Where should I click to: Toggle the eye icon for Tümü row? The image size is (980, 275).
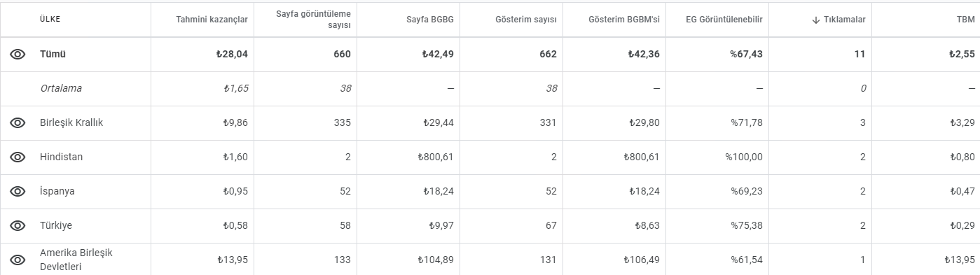click(x=18, y=55)
